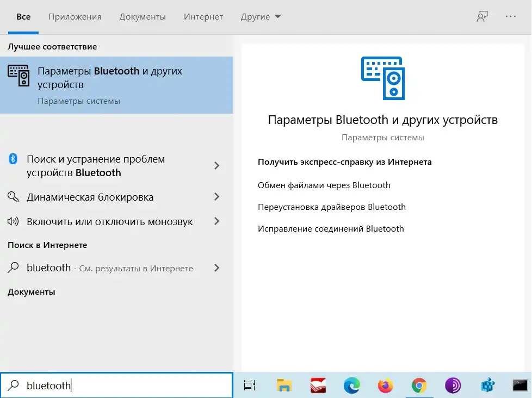Image resolution: width=532 pixels, height=398 pixels.
Task: Expand arrow for Bluetooth troubleshooting result
Action: point(216,165)
